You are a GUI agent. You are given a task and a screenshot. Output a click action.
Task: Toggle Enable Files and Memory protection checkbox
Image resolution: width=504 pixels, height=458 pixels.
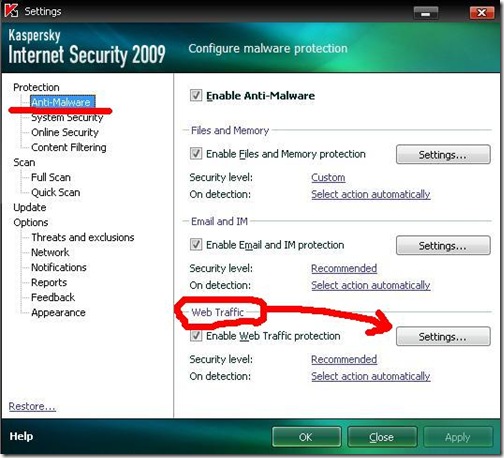[x=196, y=154]
